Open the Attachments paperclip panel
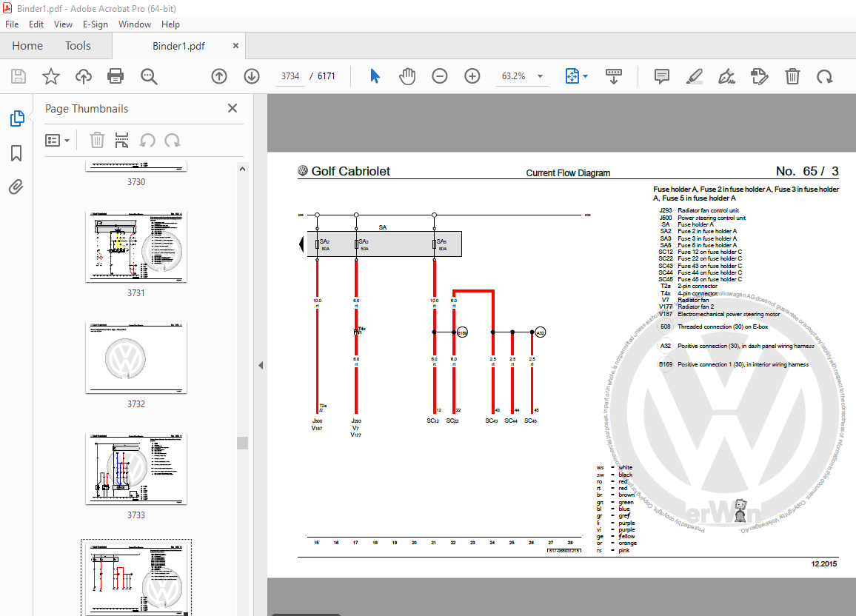The width and height of the screenshot is (856, 616). tap(16, 187)
